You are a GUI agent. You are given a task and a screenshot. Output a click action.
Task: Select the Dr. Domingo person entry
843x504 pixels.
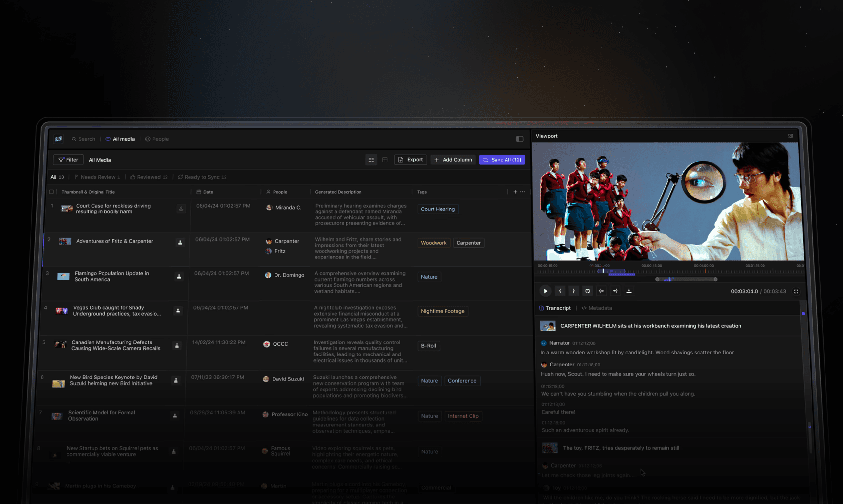[x=285, y=275]
